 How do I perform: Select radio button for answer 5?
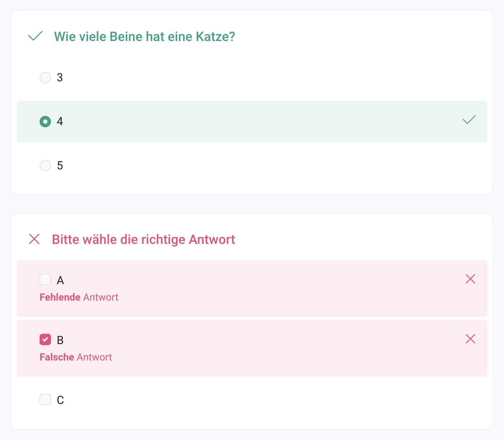point(45,165)
